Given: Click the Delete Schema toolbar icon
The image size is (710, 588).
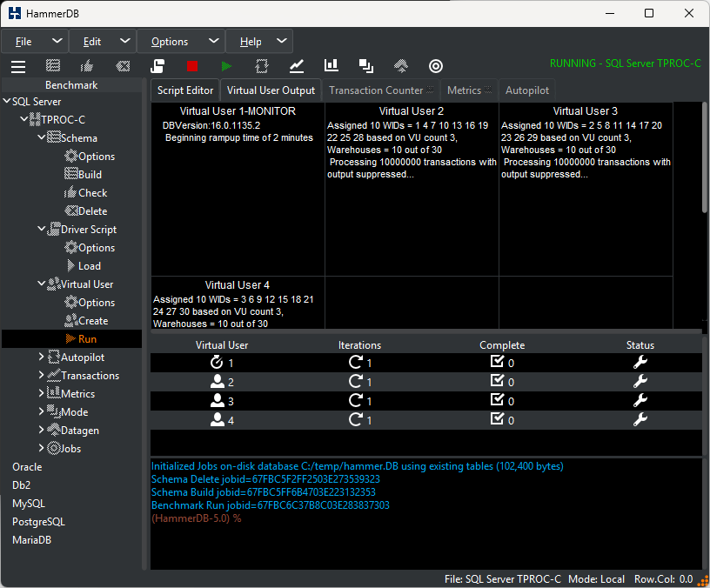Looking at the screenshot, I should [123, 66].
